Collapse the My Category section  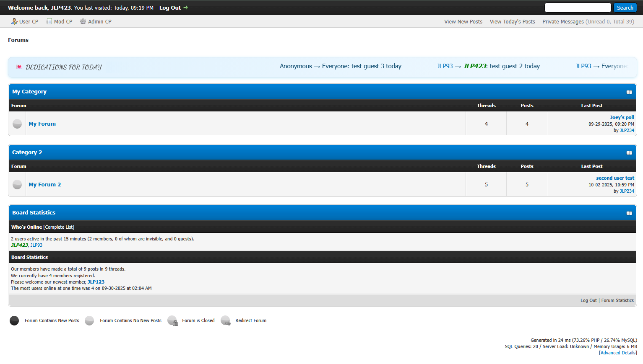tap(629, 92)
